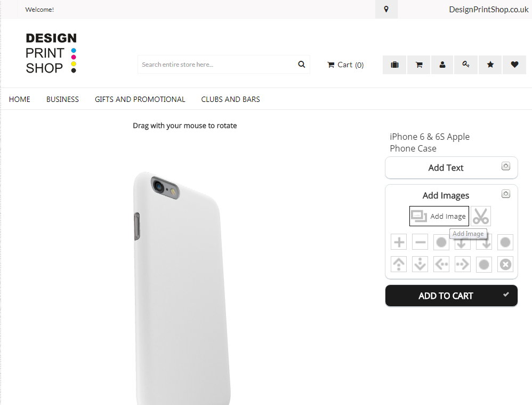Click the map pin location icon
This screenshot has width=532, height=405.
(386, 9)
